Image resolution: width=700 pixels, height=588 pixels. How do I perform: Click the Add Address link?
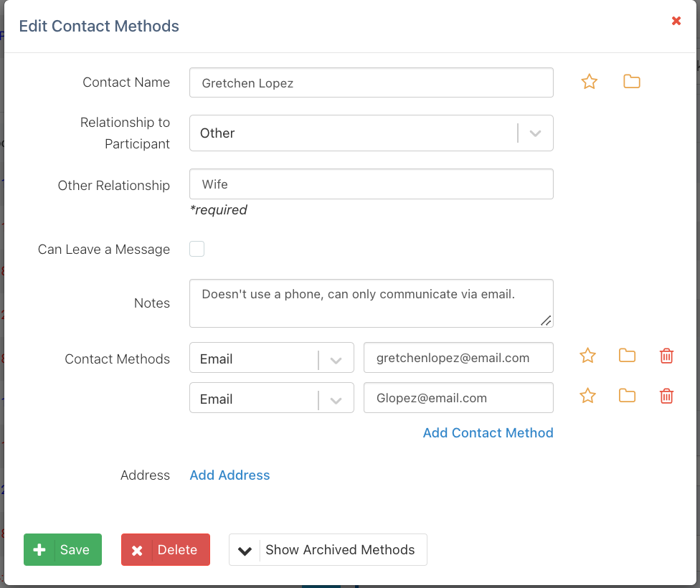[x=230, y=475]
